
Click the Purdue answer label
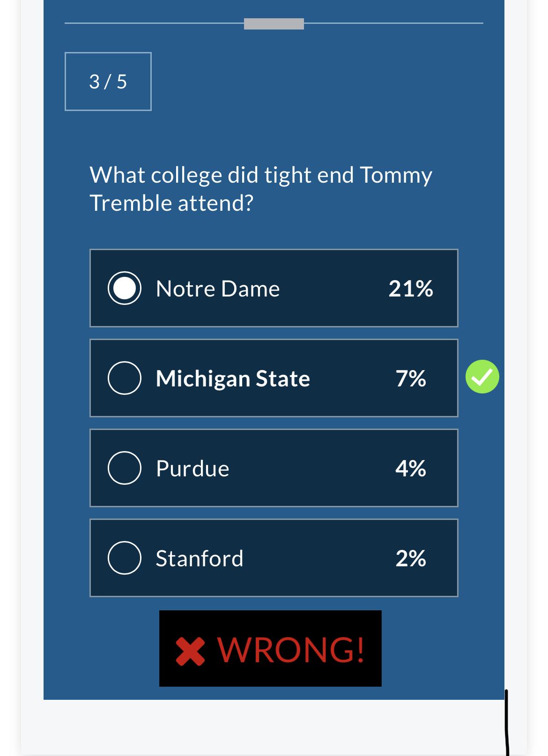(x=193, y=468)
